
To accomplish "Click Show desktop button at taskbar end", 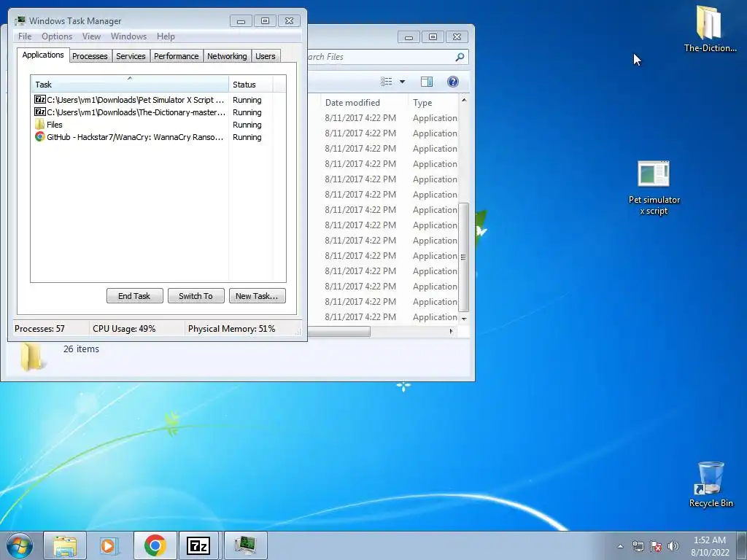I will (x=742, y=545).
